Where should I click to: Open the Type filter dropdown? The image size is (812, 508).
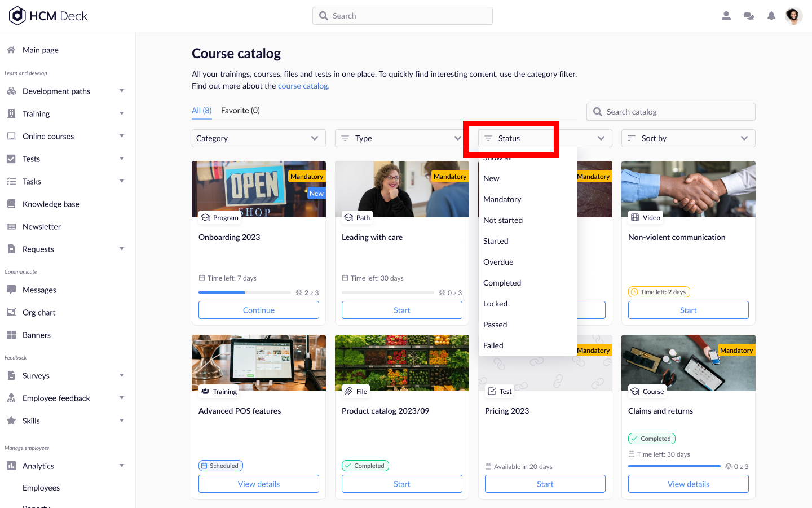coord(401,138)
